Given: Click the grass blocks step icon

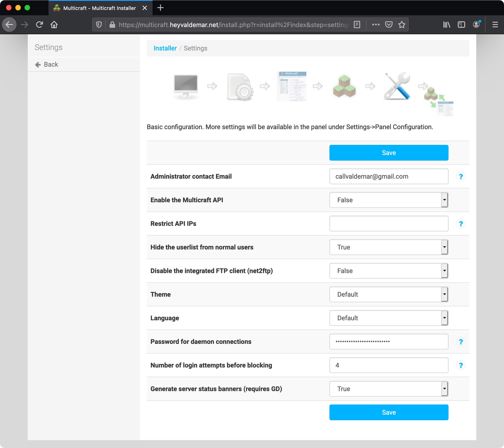Looking at the screenshot, I should click(x=344, y=86).
